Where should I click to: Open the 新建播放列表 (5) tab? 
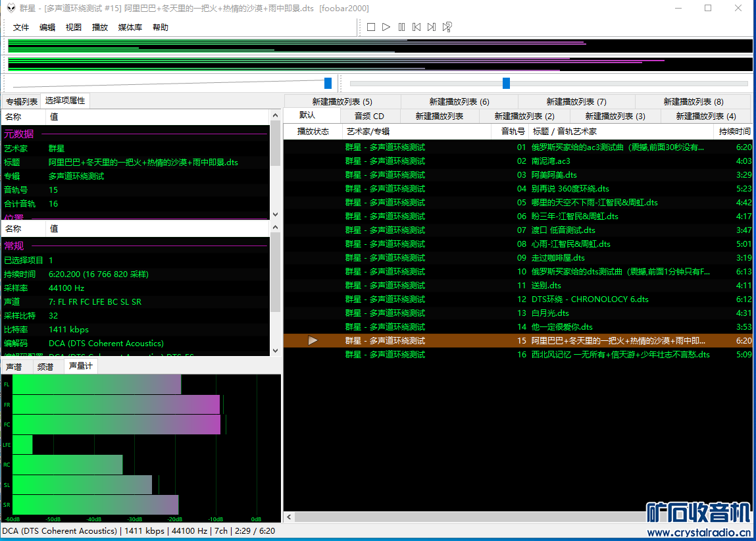coord(342,102)
